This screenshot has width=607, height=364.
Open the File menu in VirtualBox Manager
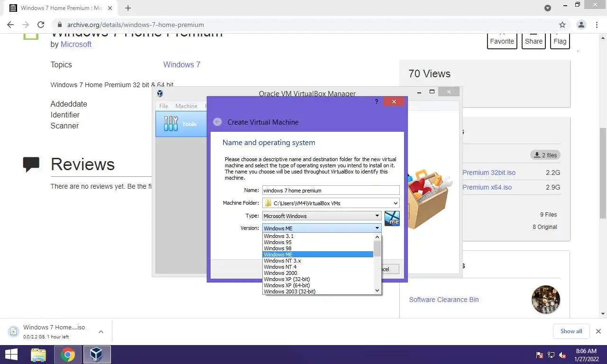click(x=164, y=106)
